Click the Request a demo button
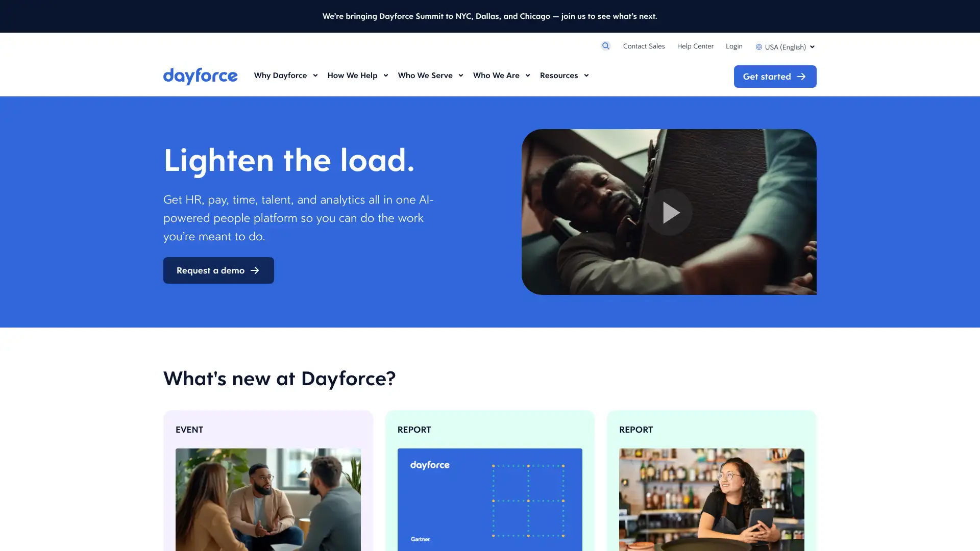Viewport: 980px width, 551px height. pos(218,270)
